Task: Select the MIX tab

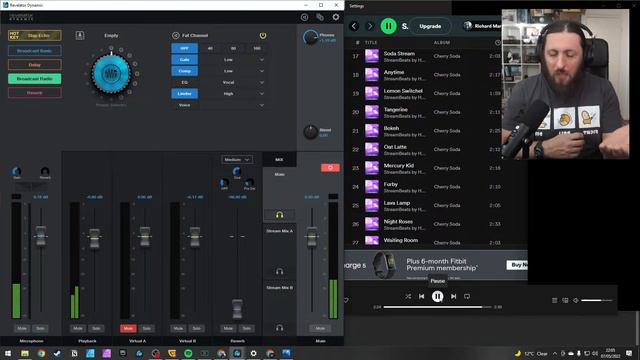Action: point(279,160)
